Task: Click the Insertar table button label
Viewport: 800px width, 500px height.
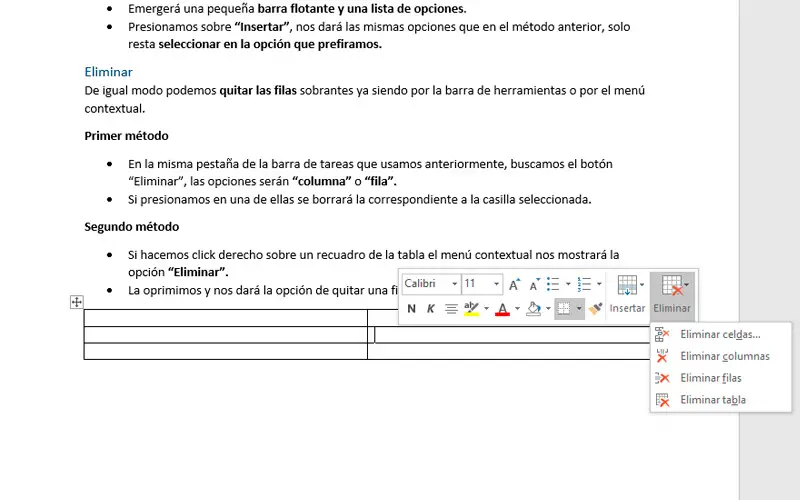Action: point(627,308)
